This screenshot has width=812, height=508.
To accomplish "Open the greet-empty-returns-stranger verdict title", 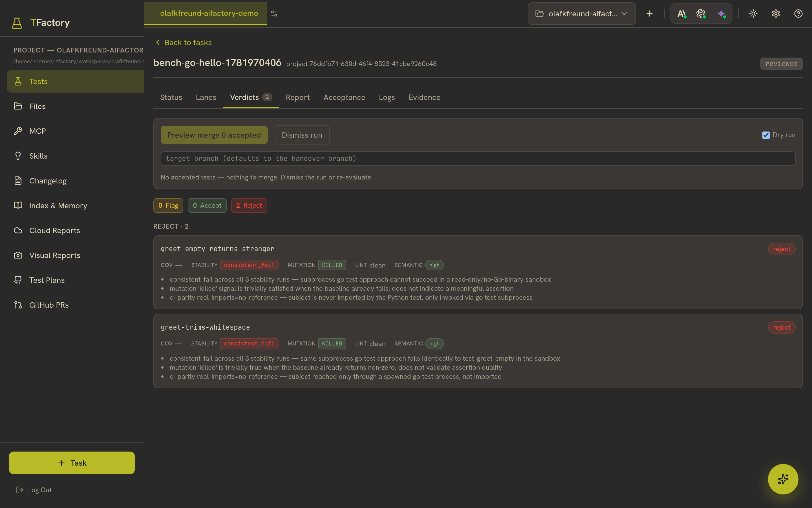I will pos(217,249).
